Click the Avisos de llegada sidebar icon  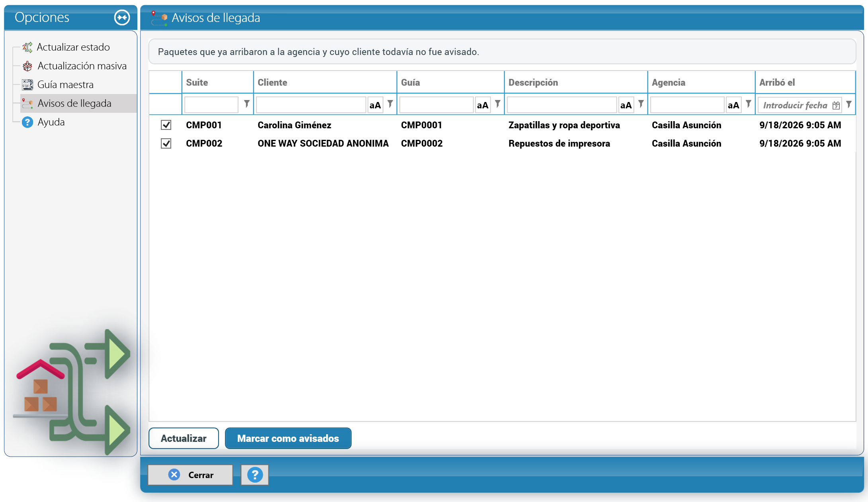(27, 104)
